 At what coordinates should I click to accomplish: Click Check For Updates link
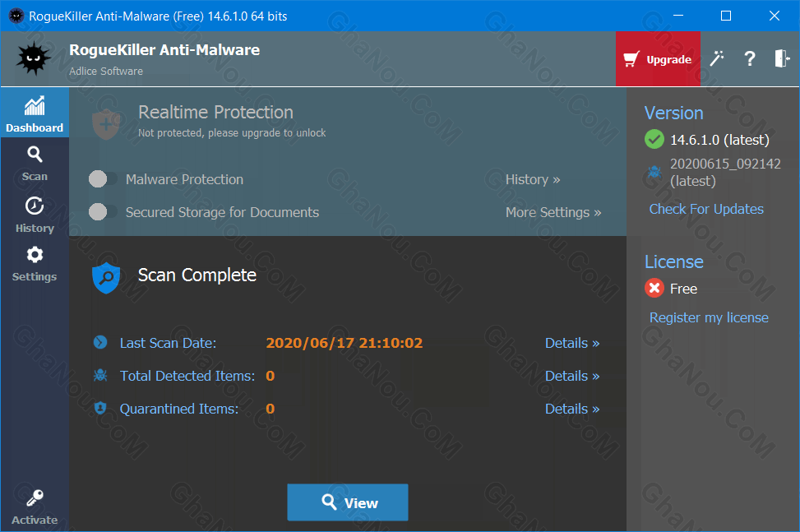706,209
